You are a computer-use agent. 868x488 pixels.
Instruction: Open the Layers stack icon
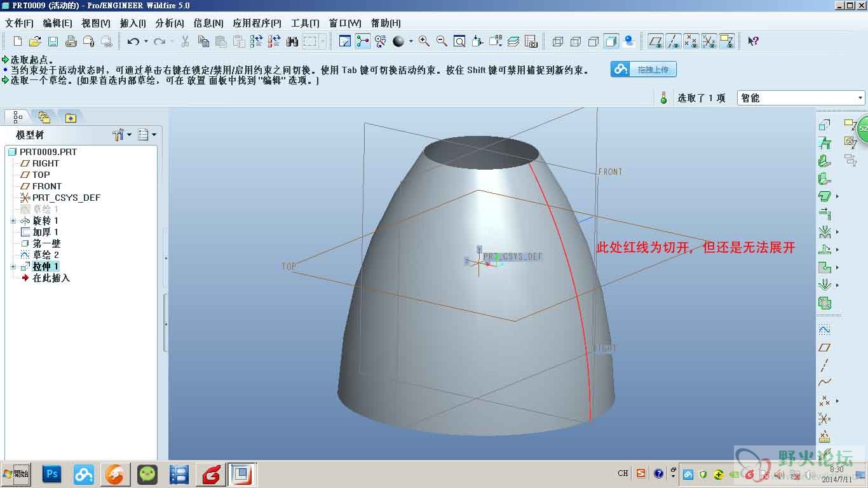point(513,41)
